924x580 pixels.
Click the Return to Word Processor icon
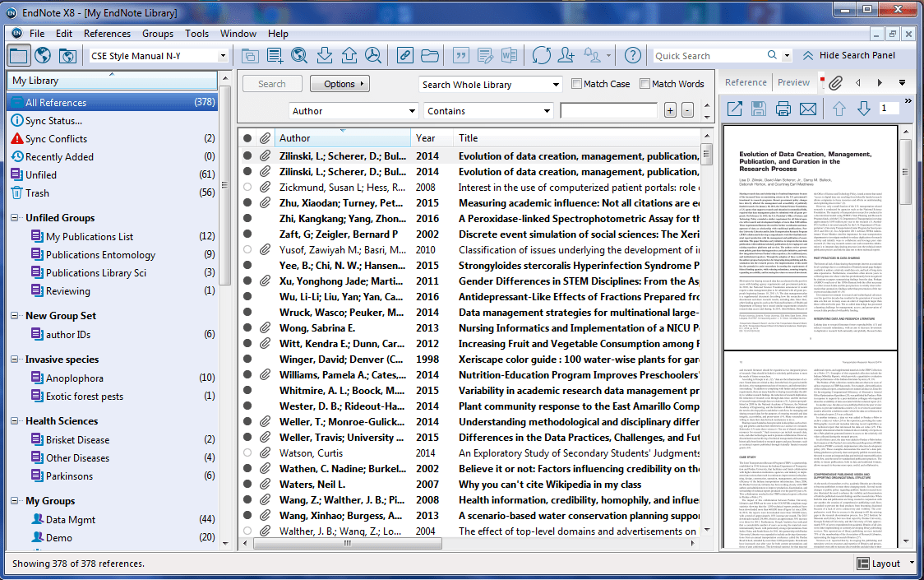click(x=509, y=56)
